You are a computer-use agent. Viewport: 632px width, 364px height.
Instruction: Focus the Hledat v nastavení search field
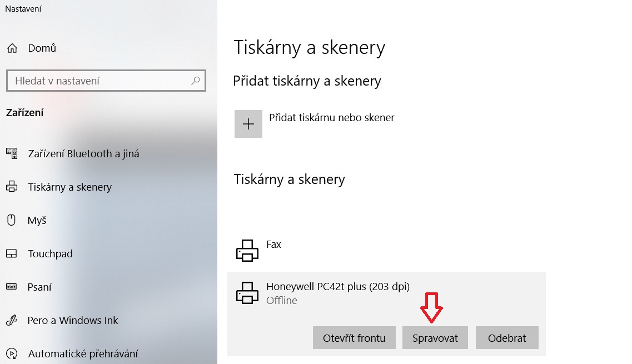click(100, 81)
